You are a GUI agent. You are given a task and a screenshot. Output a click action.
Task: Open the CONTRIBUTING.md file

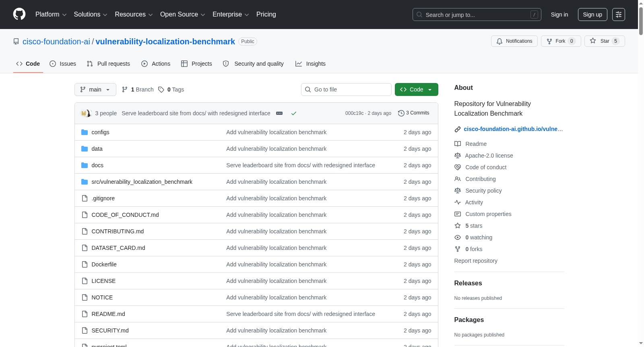[118, 231]
